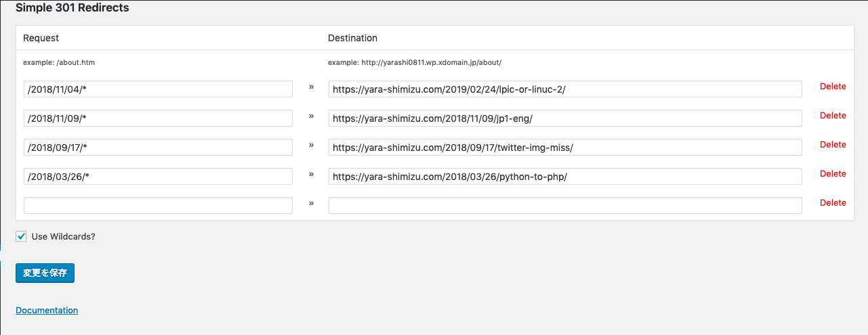This screenshot has width=868, height=335.
Task: Delete the /2018/09/17/* redirect row
Action: 833,145
